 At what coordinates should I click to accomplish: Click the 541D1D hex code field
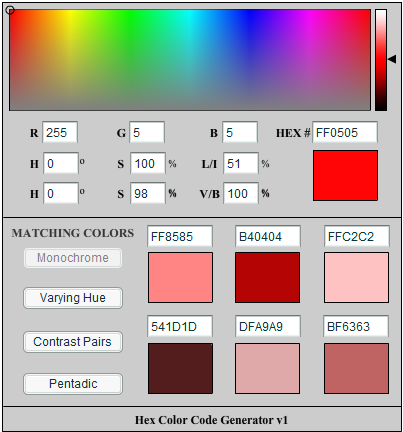180,326
